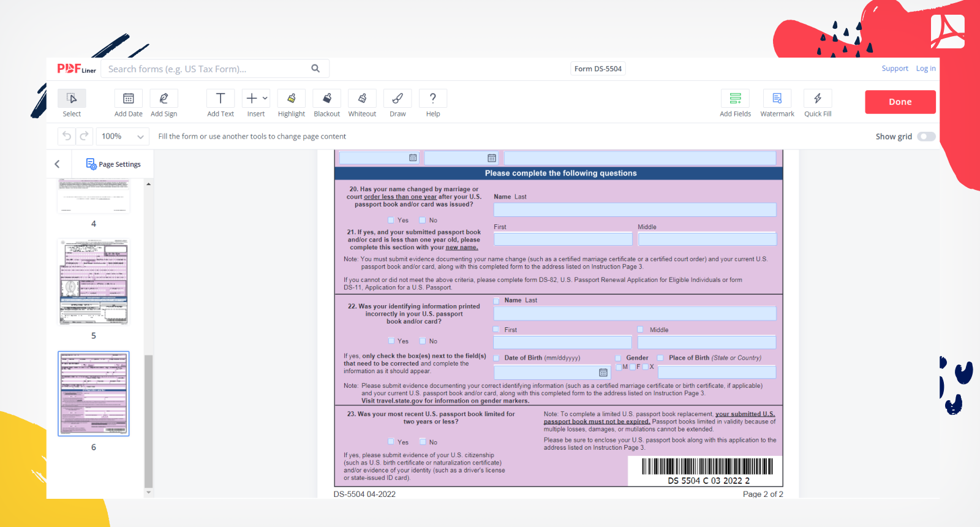Open the zoom level 100% dropdown
The image size is (980, 527).
click(123, 136)
